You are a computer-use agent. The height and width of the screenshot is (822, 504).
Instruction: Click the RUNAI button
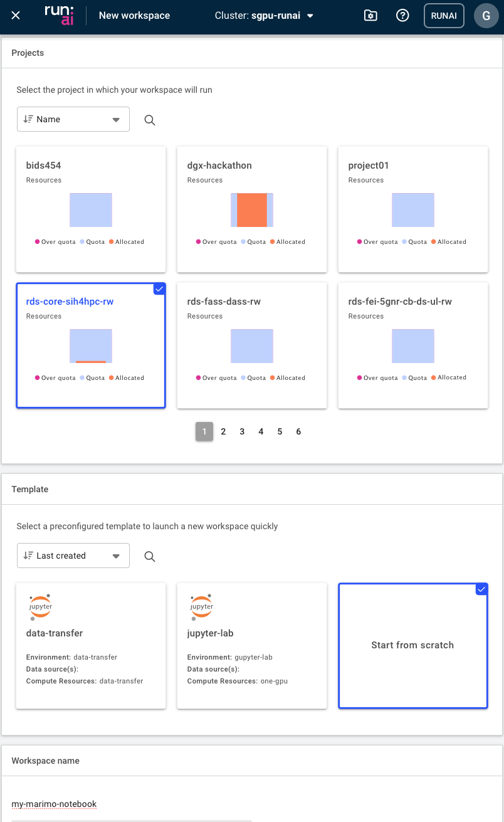[444, 16]
